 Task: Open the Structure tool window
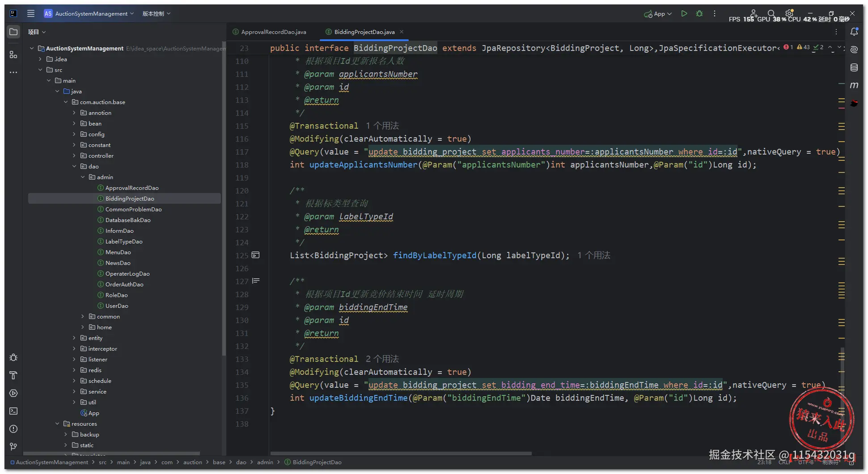pos(13,55)
